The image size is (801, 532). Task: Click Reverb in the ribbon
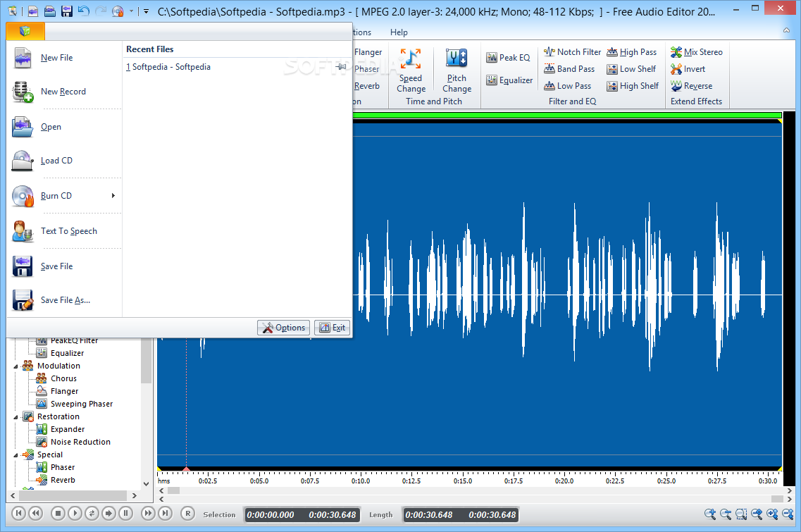pos(367,86)
